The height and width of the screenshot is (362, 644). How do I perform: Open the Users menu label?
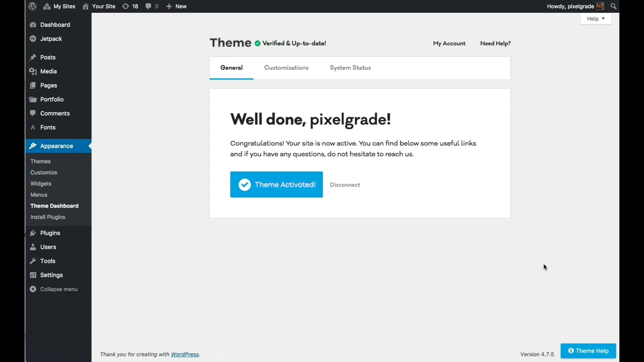pos(48,247)
